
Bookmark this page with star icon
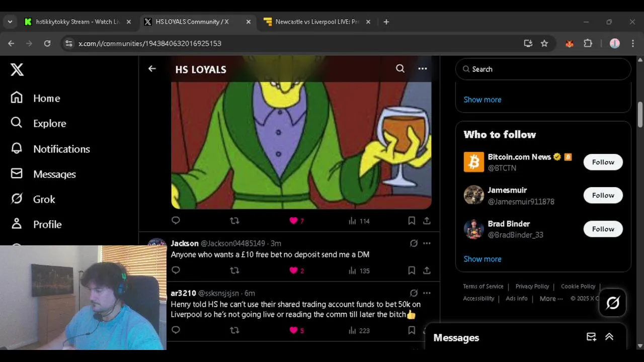click(x=544, y=43)
